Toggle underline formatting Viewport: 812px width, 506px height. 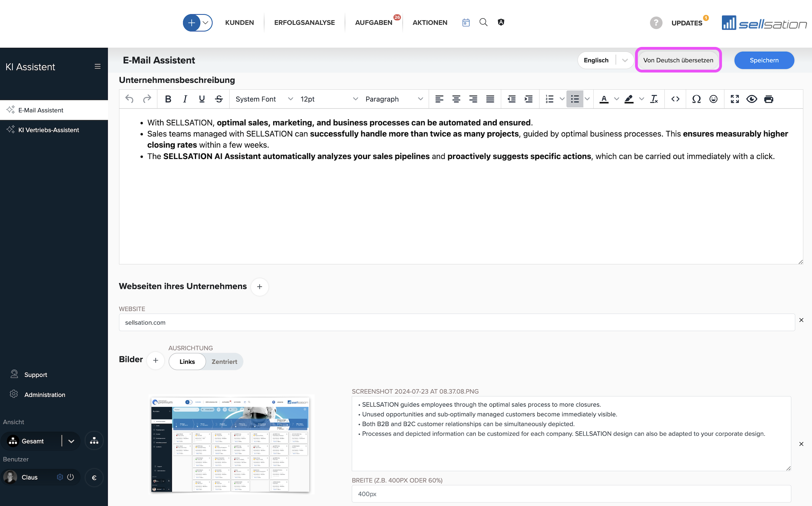pyautogui.click(x=202, y=99)
